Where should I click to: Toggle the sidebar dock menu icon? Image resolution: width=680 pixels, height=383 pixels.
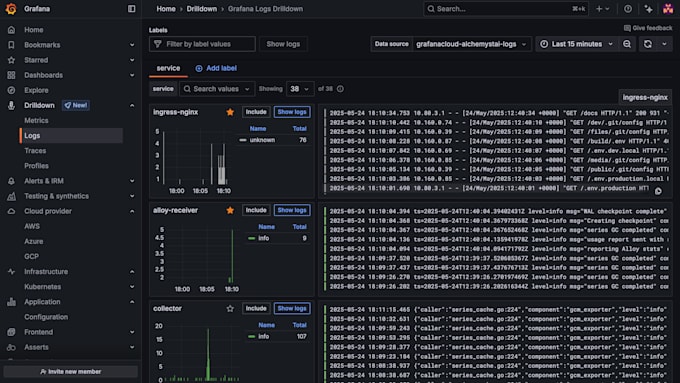(x=131, y=9)
